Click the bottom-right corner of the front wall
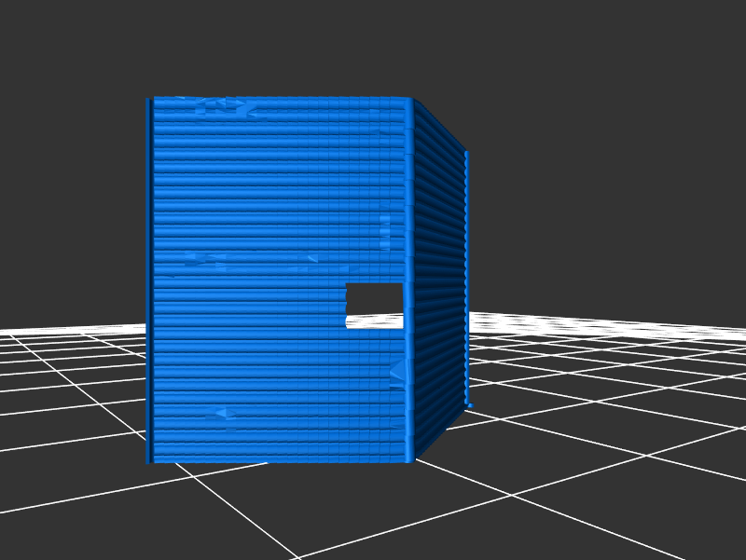This screenshot has height=560, width=746. click(409, 460)
